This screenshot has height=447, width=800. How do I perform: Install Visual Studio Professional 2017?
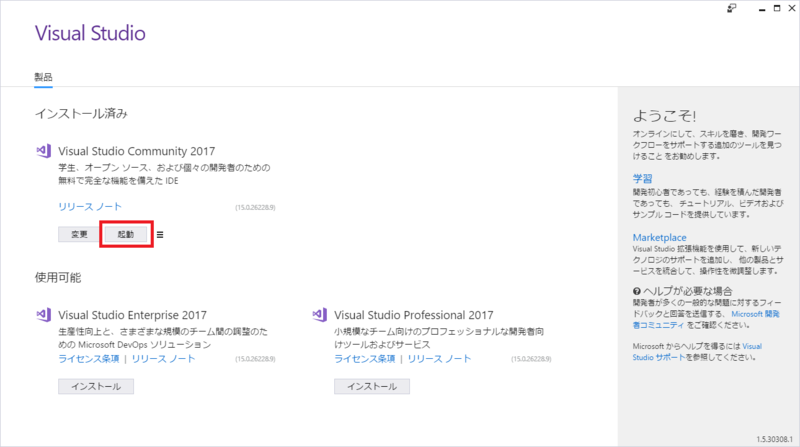[x=372, y=386]
